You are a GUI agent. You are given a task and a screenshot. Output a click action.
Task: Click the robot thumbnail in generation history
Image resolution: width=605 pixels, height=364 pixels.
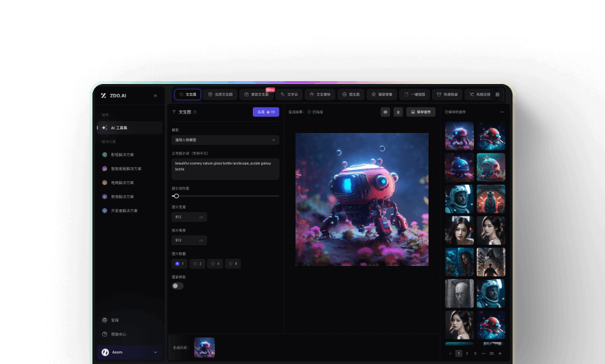click(x=204, y=348)
